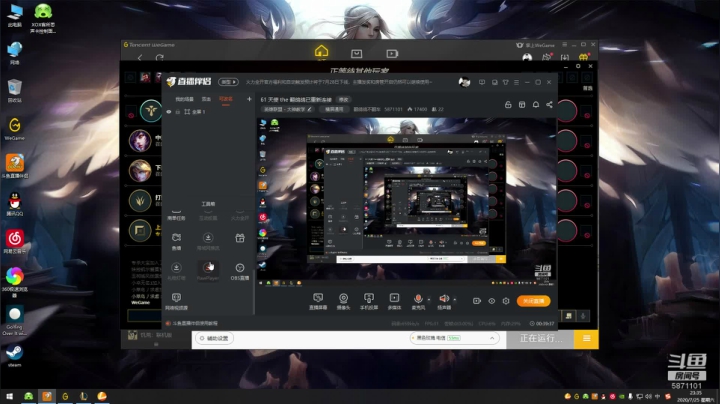This screenshot has height=404, width=720.
Task: Switch to the second scene tab
Action: [x=206, y=99]
